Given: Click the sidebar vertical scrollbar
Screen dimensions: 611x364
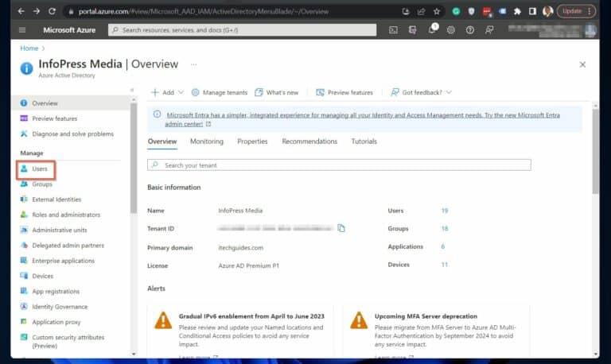Looking at the screenshot, I should [x=134, y=158].
